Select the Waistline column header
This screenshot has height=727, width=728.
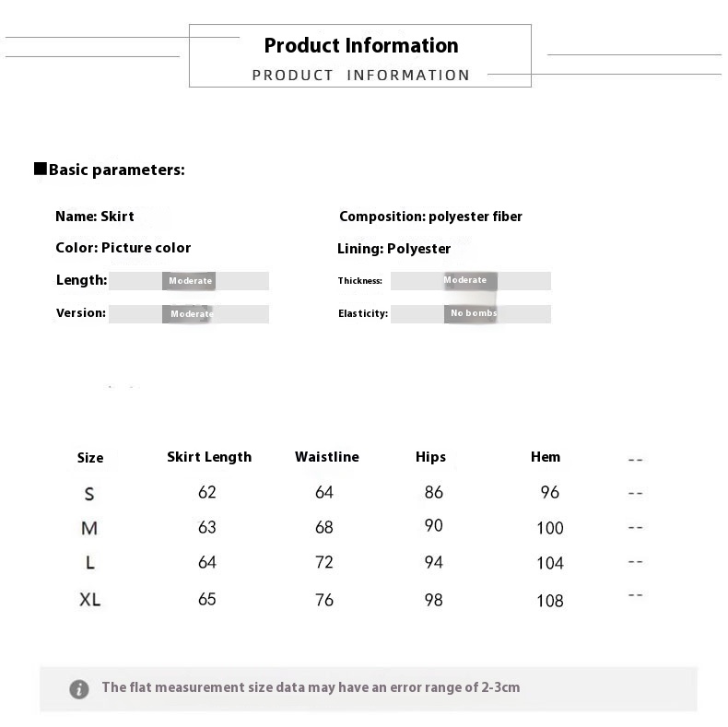[327, 457]
